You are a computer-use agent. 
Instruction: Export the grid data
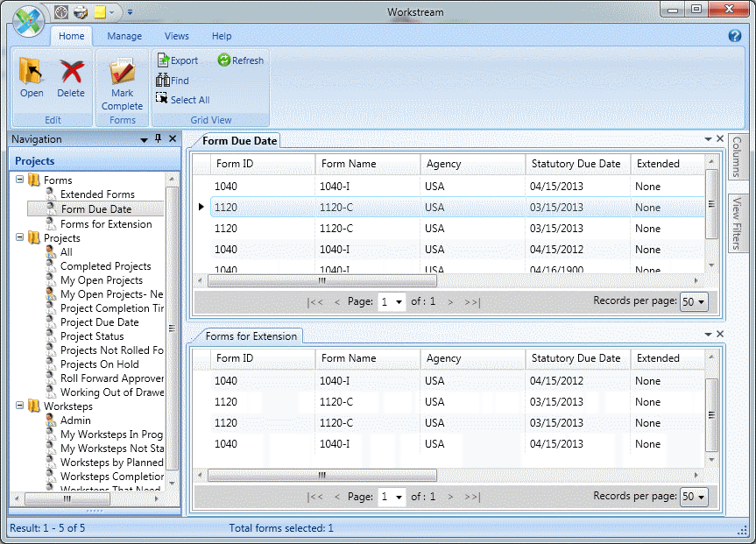pos(178,60)
